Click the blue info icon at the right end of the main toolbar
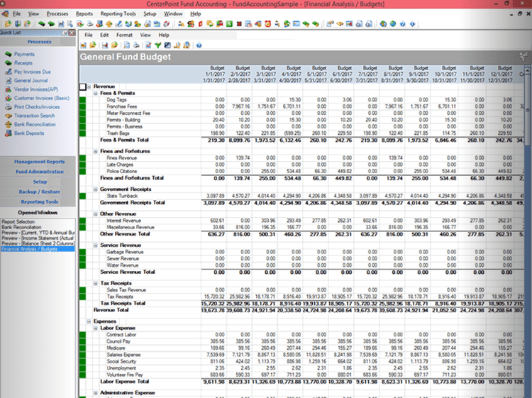This screenshot has width=532, height=398. [413, 23]
